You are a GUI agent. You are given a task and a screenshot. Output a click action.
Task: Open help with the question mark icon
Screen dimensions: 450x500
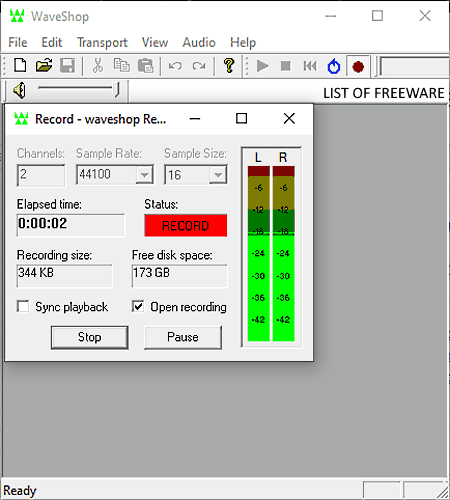[x=229, y=65]
